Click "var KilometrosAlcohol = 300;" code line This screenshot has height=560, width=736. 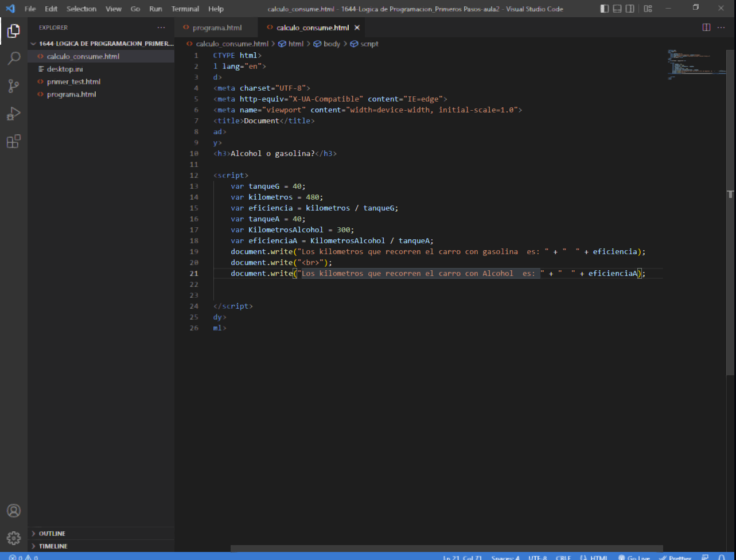click(x=293, y=230)
